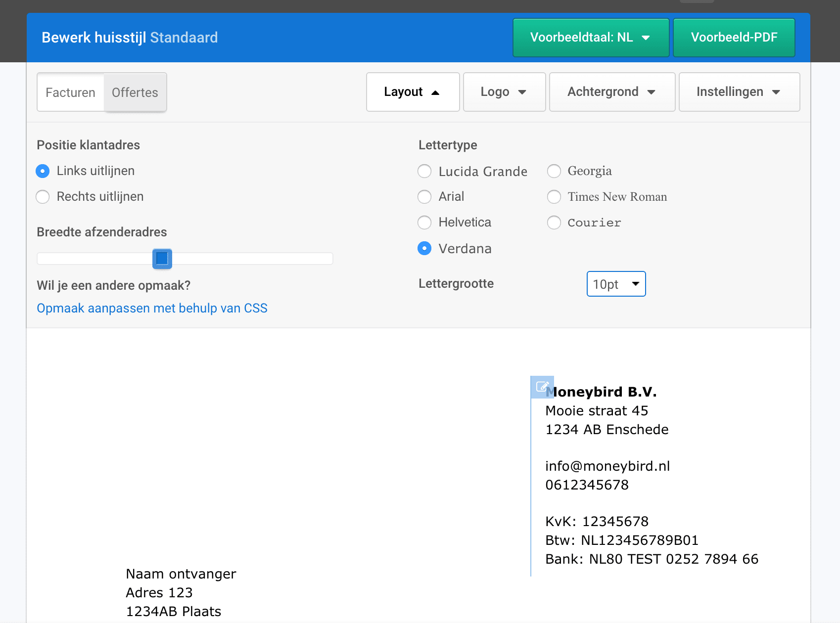Pick the Times New Roman font
Screen dimensions: 840x623
tap(554, 197)
